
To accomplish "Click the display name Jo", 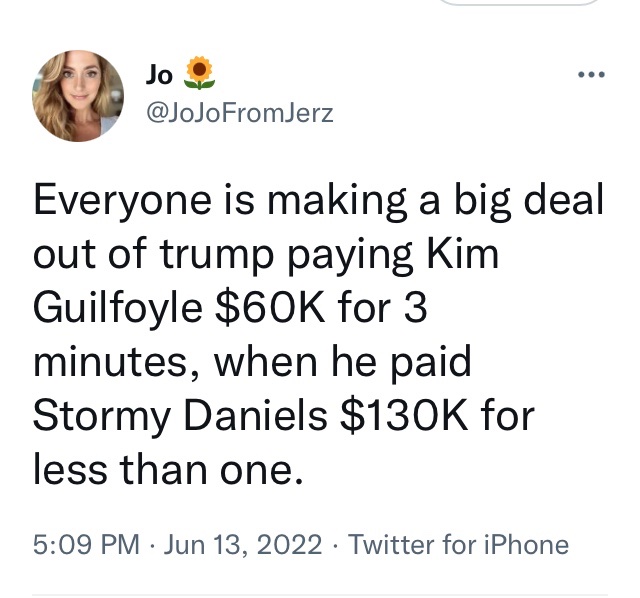I will pos(161,73).
